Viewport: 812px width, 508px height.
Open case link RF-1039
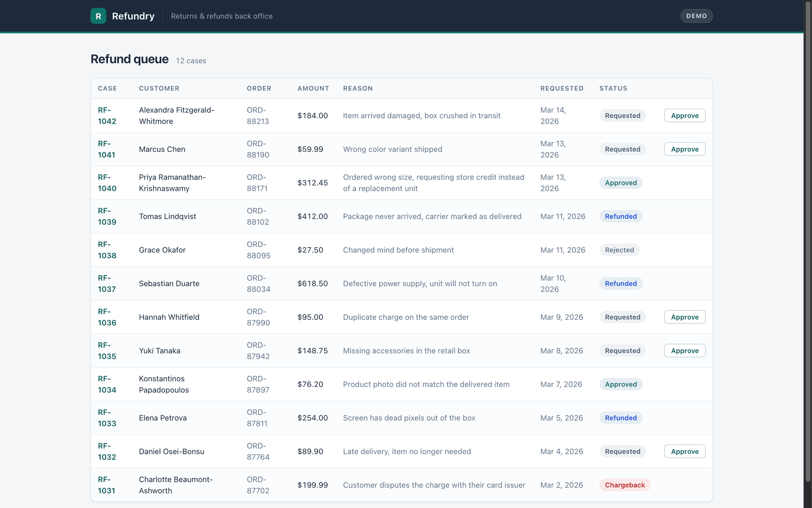pyautogui.click(x=107, y=216)
